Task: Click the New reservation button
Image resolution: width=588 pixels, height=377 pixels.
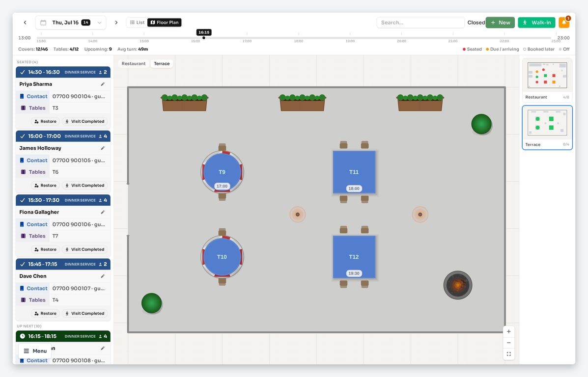Action: point(500,23)
